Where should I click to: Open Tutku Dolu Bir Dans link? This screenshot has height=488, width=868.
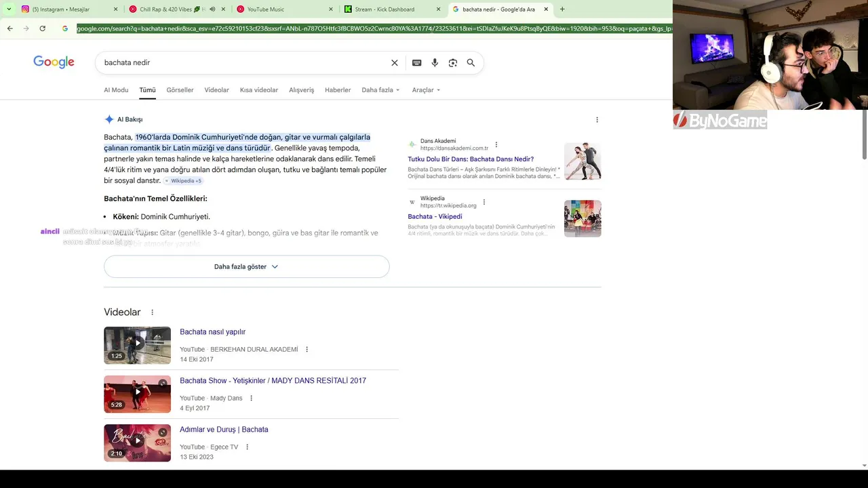[471, 159]
